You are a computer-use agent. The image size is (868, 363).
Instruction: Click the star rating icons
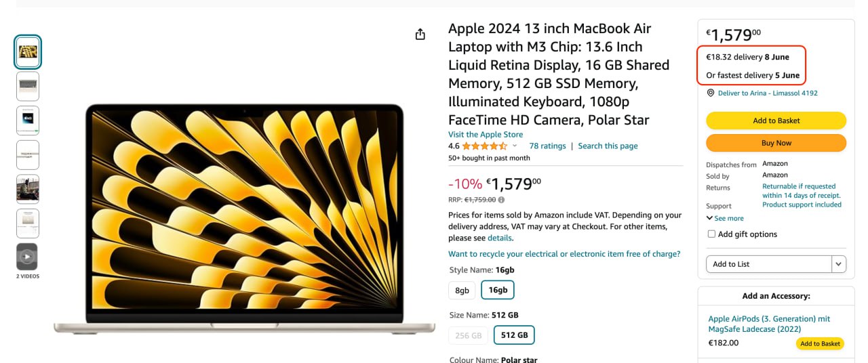pyautogui.click(x=484, y=146)
